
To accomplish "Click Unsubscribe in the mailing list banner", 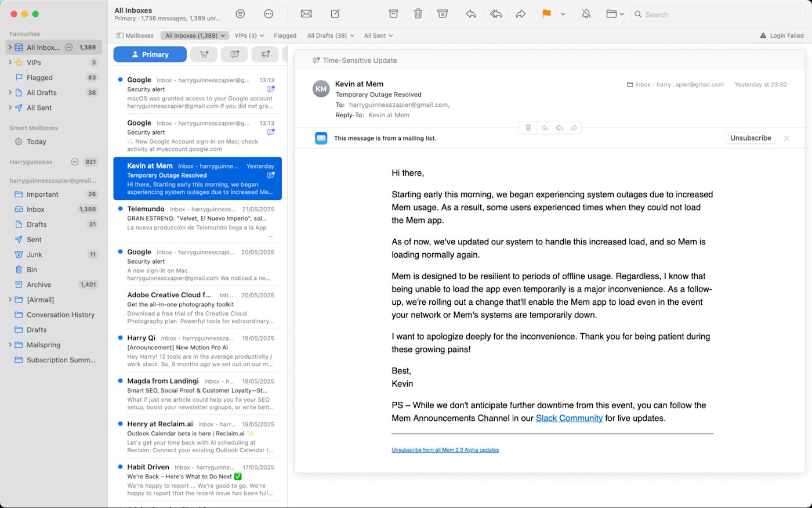I will click(x=751, y=138).
